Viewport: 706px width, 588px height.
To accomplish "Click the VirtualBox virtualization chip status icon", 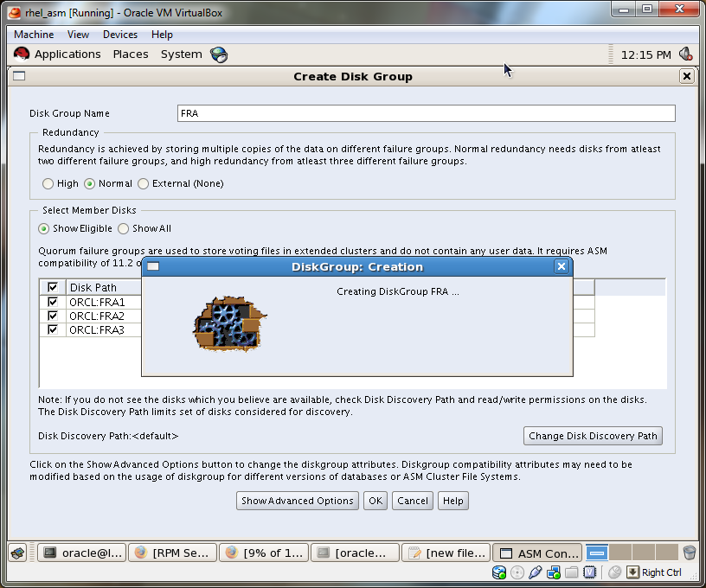I will [x=589, y=572].
